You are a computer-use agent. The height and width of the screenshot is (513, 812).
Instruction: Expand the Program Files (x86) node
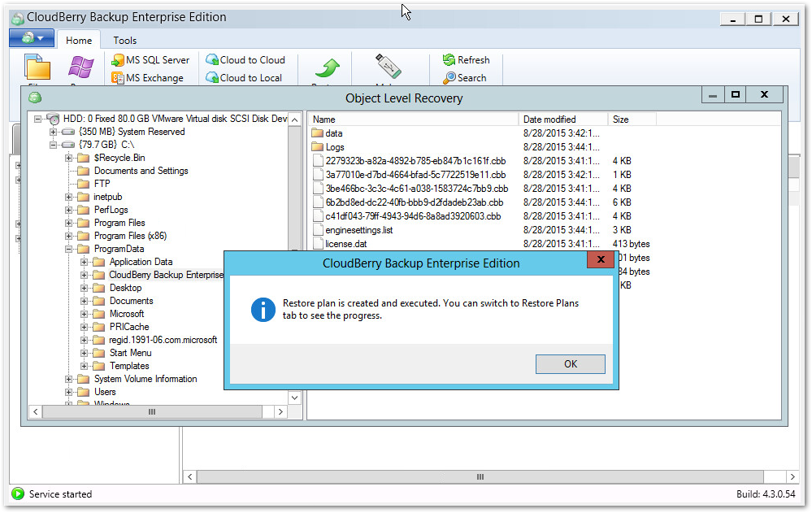click(68, 236)
